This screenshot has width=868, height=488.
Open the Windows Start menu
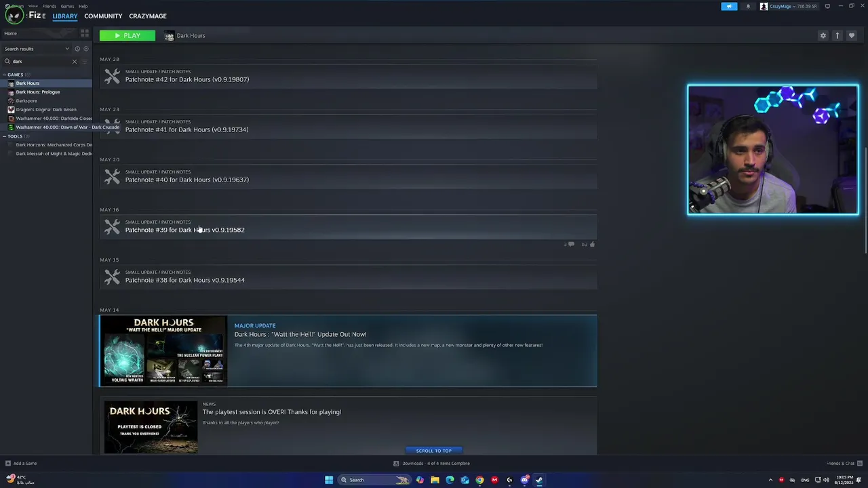point(329,480)
